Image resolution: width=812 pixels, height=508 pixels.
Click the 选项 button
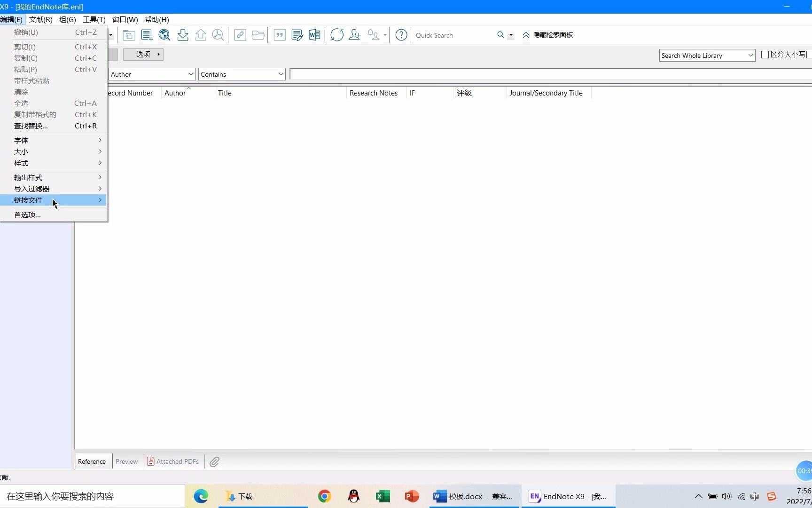pyautogui.click(x=143, y=54)
